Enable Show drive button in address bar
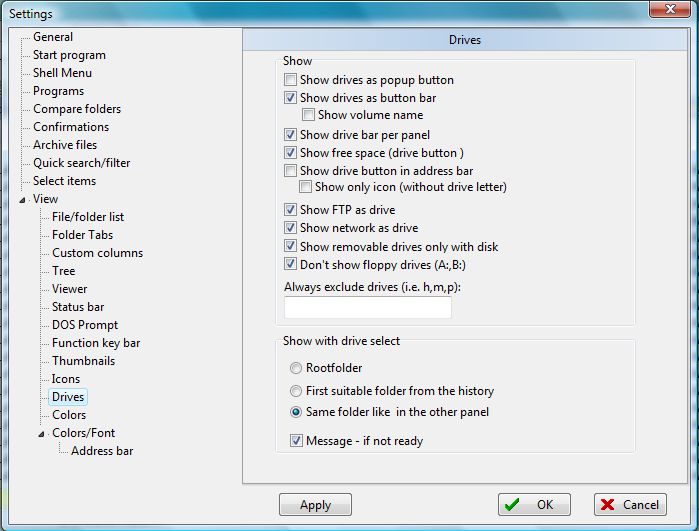The width and height of the screenshot is (699, 531). coord(290,171)
